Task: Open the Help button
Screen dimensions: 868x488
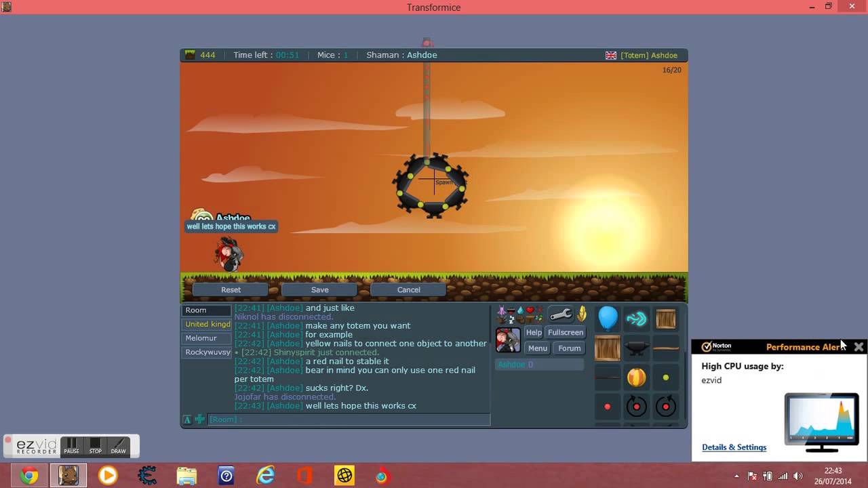Action: click(x=534, y=332)
